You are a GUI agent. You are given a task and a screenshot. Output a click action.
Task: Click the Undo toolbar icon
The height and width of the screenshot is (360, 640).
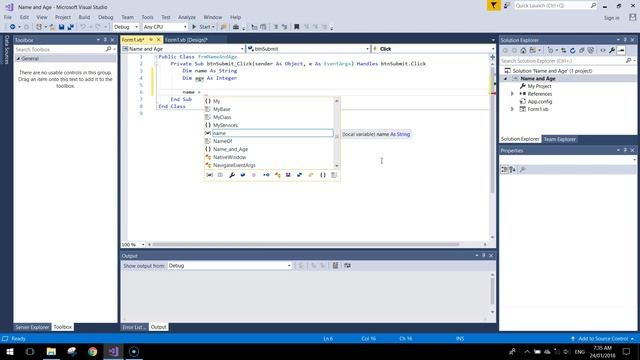pos(83,27)
